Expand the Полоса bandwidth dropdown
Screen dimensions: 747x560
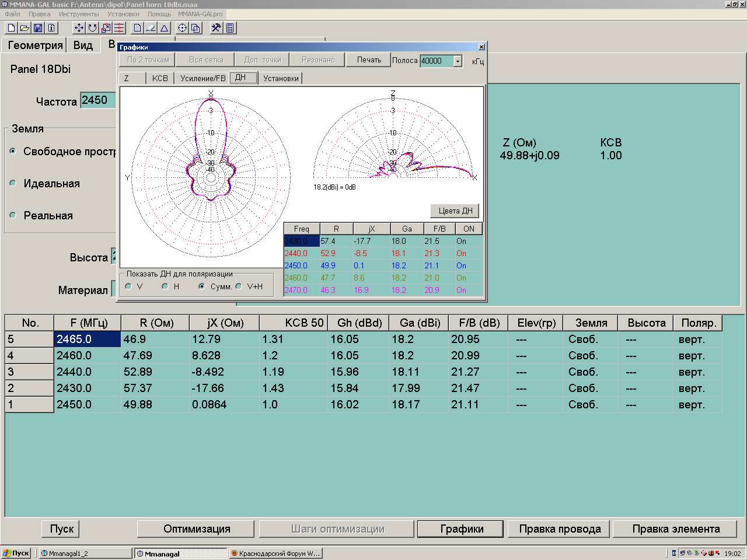point(458,61)
